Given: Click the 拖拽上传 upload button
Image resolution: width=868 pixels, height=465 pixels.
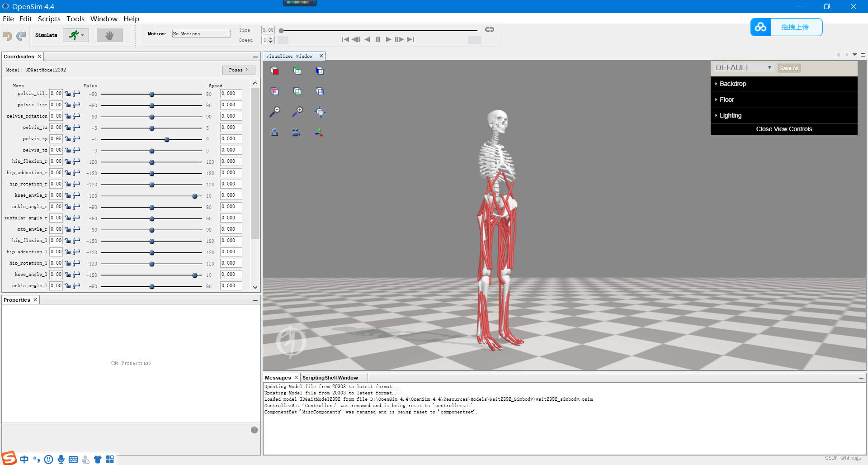Looking at the screenshot, I should (x=795, y=27).
